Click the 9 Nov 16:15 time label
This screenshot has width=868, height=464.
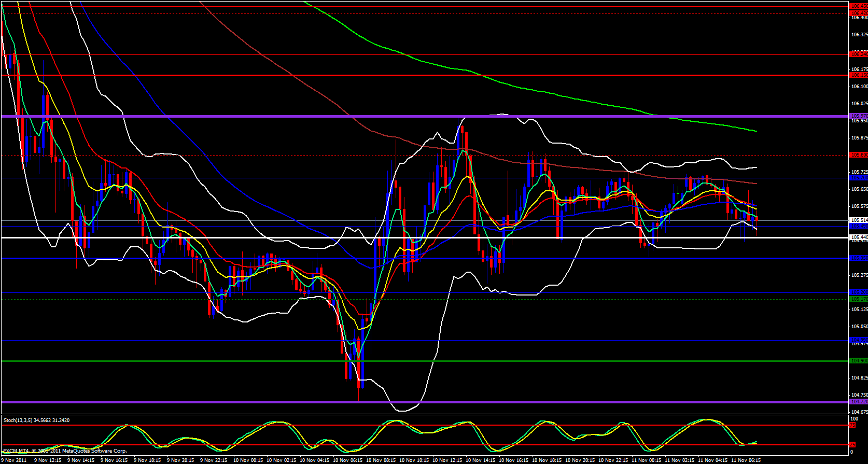click(x=115, y=460)
